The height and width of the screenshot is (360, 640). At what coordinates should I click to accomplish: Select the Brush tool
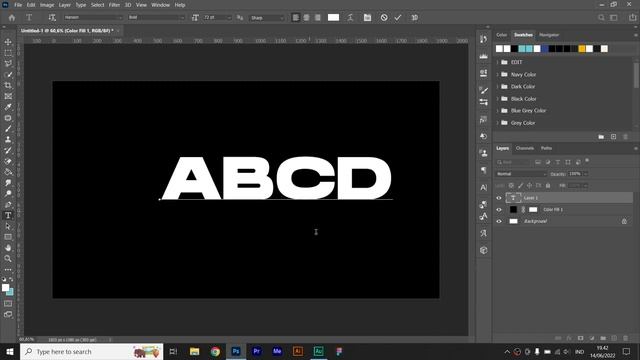[x=8, y=129]
